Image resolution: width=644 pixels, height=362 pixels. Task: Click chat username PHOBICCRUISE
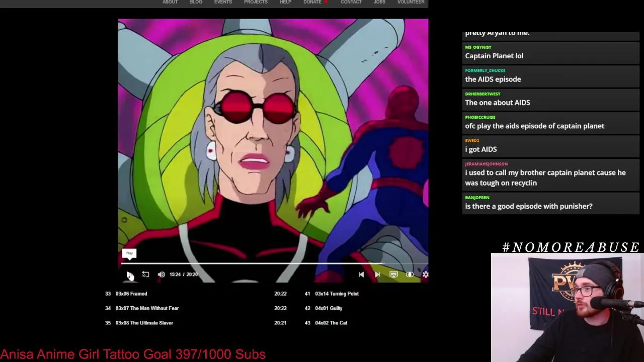pyautogui.click(x=480, y=117)
